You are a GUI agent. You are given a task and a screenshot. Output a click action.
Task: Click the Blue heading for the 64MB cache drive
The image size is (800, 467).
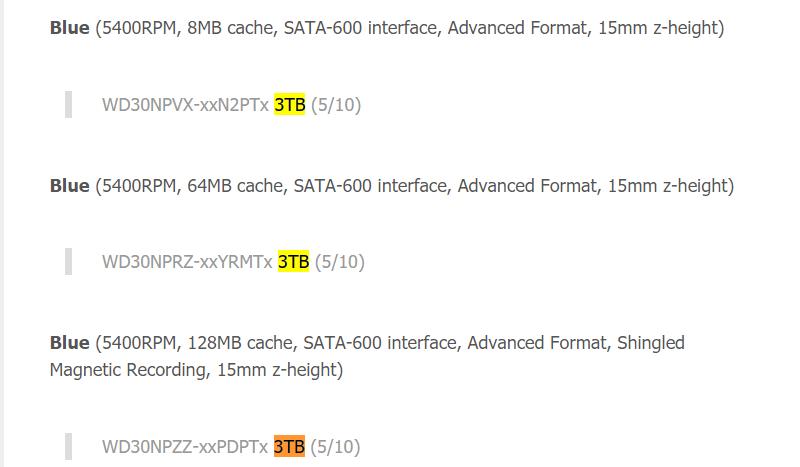[x=69, y=185]
